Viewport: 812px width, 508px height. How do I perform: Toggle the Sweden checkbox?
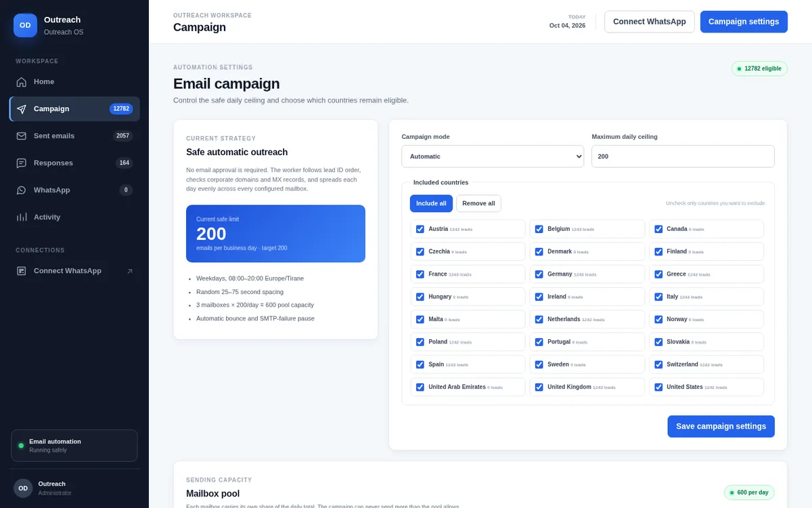pyautogui.click(x=539, y=364)
